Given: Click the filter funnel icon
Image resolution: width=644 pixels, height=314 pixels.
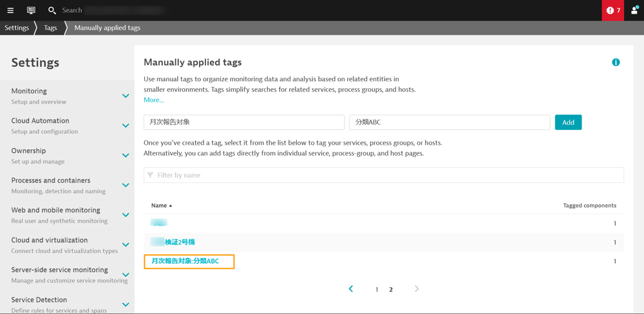Looking at the screenshot, I should pos(150,175).
